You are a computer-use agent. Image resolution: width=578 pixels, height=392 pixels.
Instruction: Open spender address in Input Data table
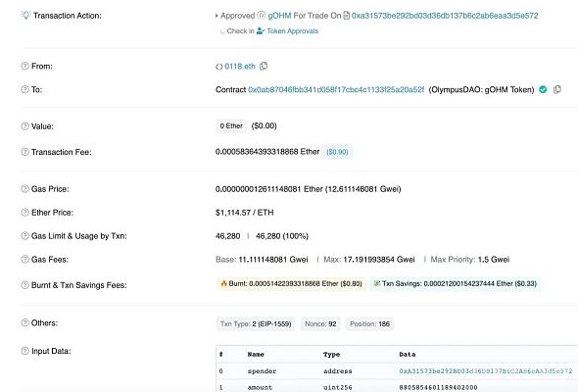tap(486, 371)
